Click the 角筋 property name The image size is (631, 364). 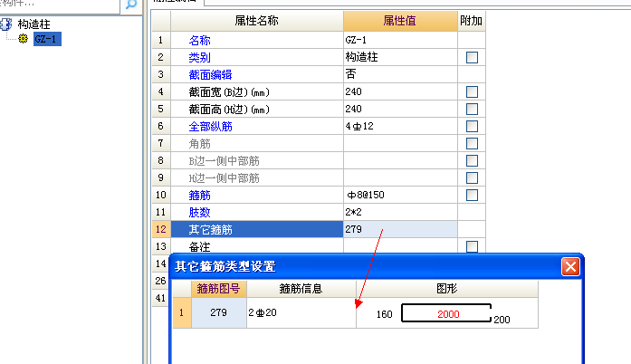pos(199,144)
